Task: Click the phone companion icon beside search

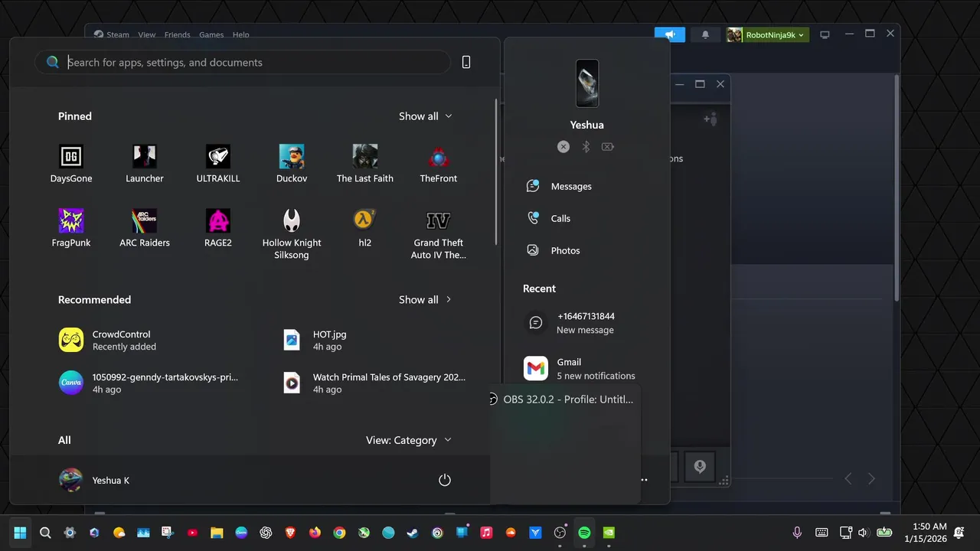Action: pyautogui.click(x=466, y=63)
